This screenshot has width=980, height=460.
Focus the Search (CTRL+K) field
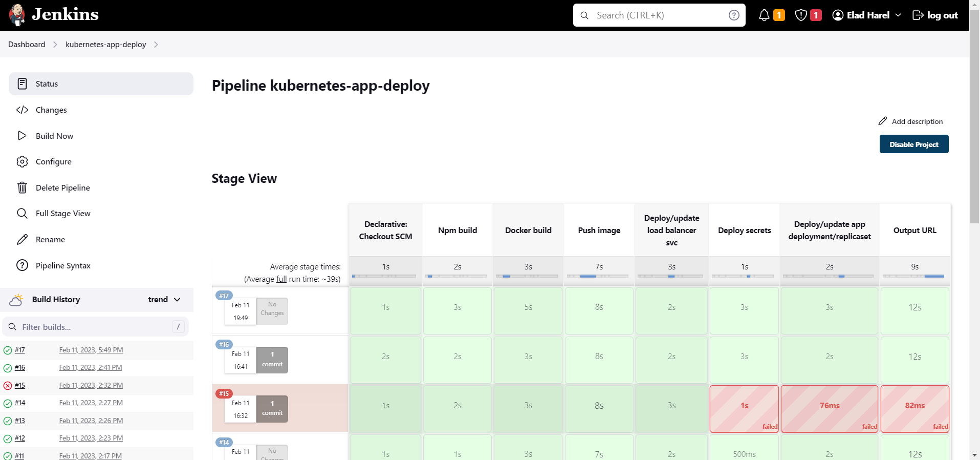point(659,15)
